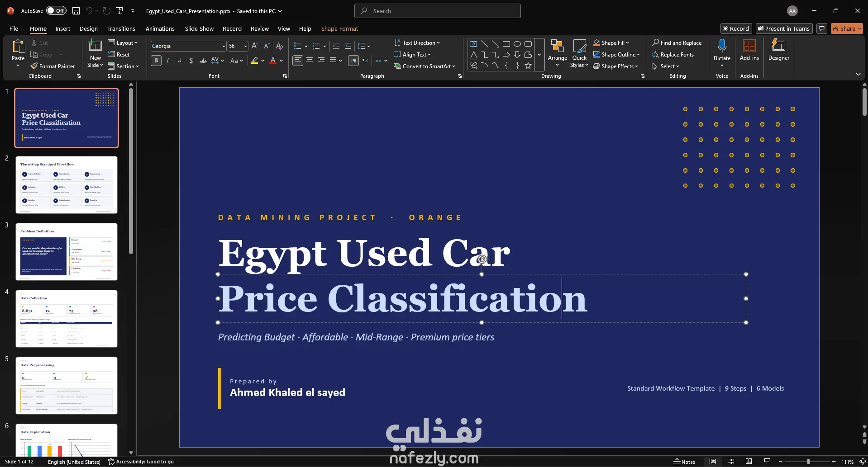This screenshot has height=467, width=868.
Task: Toggle text Shadow effect
Action: pyautogui.click(x=191, y=60)
